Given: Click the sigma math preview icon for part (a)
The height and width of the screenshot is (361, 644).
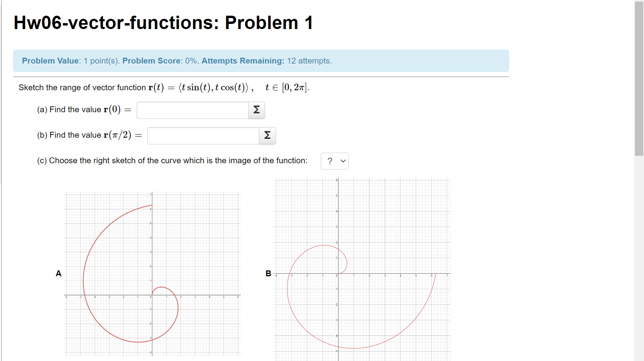Looking at the screenshot, I should (256, 110).
